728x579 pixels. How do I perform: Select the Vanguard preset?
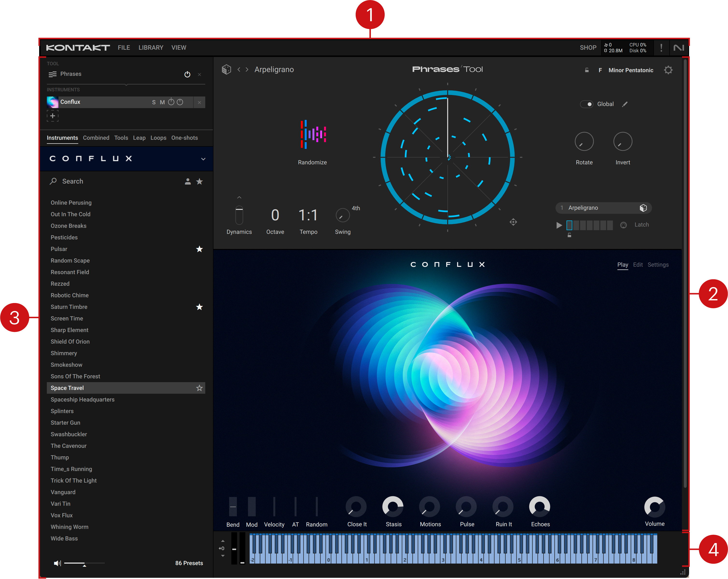tap(63, 492)
